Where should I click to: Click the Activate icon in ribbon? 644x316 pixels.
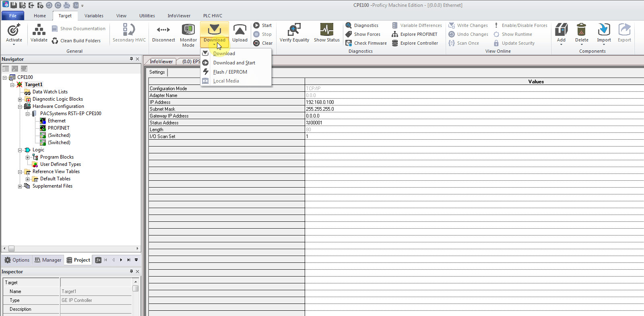click(14, 33)
